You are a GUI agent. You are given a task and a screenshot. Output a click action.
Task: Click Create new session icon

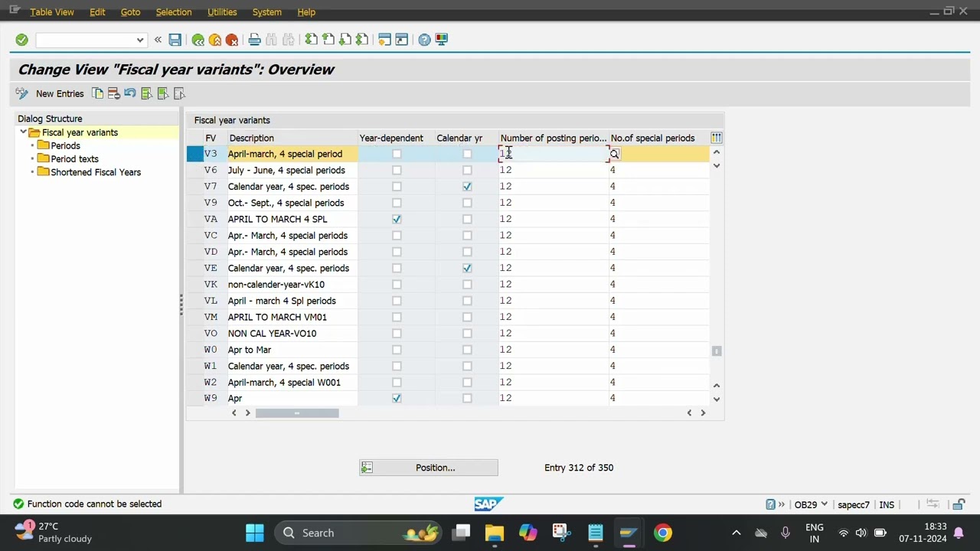point(384,40)
